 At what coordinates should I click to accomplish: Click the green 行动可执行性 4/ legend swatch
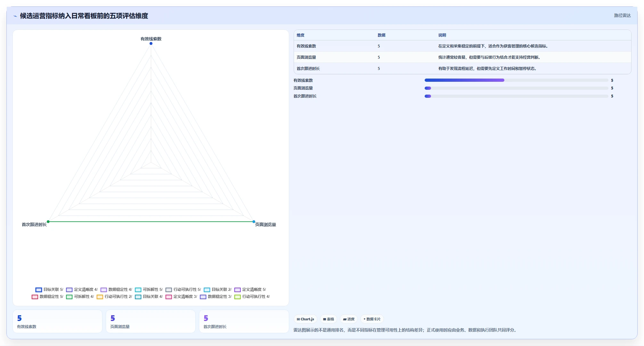tap(238, 297)
